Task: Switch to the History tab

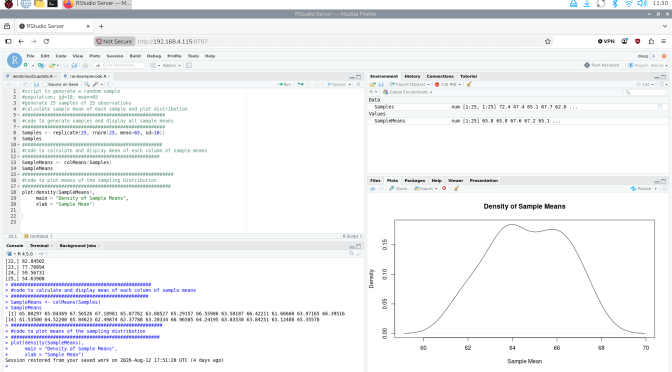Action: point(412,76)
